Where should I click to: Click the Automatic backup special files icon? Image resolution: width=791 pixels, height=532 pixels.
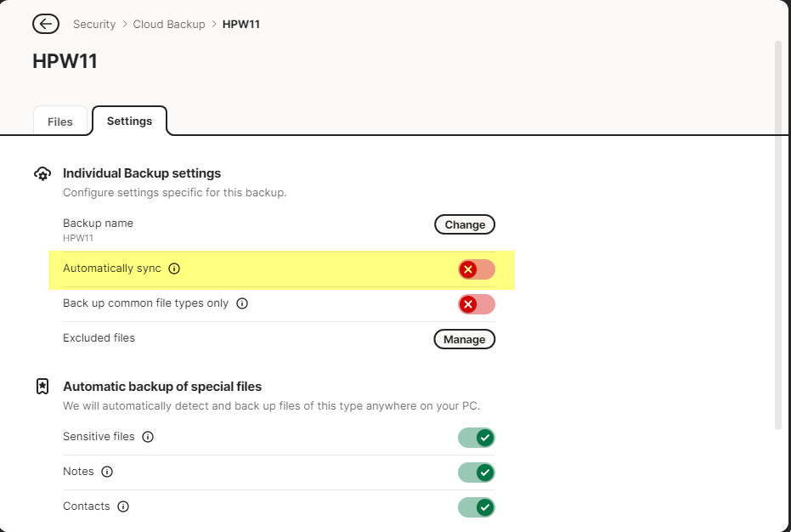pos(42,387)
